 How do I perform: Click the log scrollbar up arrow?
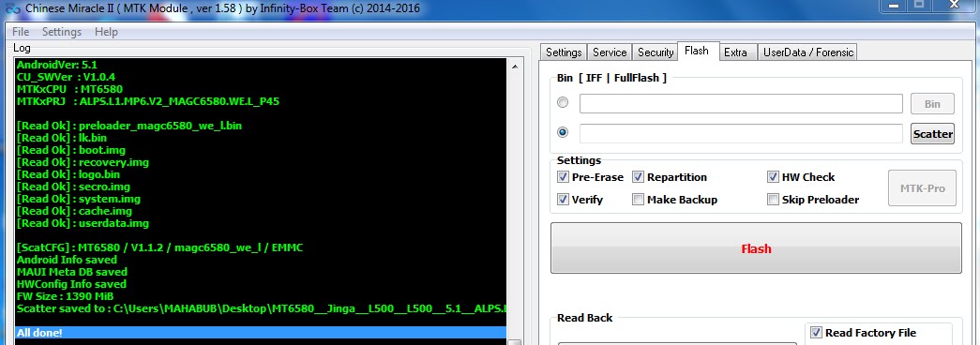[515, 67]
